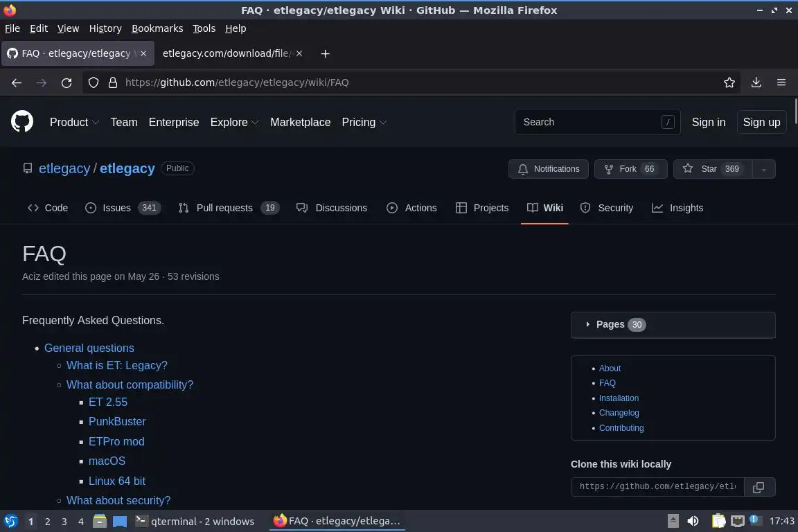
Task: Open the Insights tab
Action: tap(677, 208)
